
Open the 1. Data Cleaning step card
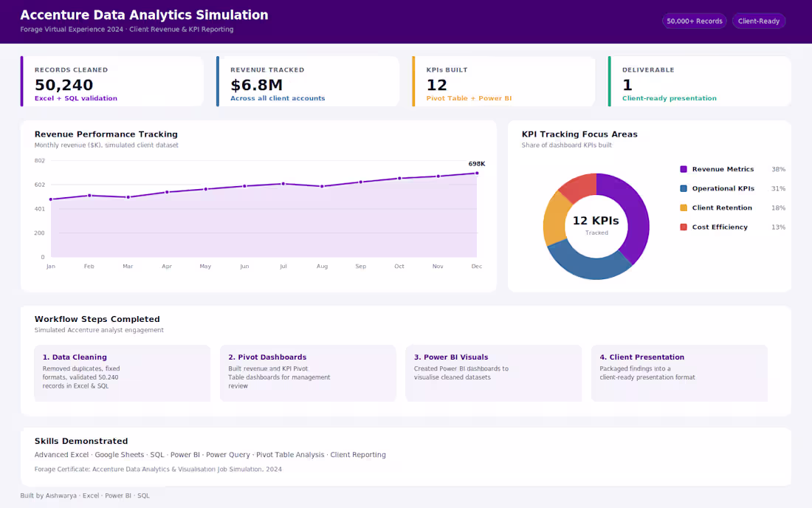pyautogui.click(x=123, y=374)
